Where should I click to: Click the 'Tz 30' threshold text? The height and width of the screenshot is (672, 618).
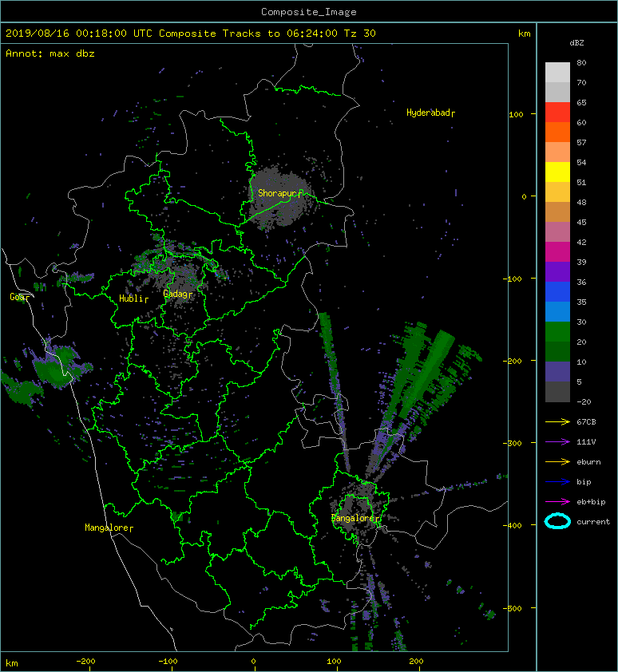(x=360, y=34)
